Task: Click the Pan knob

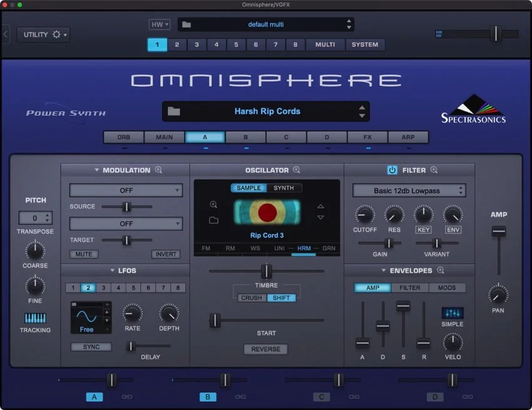Action: 498,295
